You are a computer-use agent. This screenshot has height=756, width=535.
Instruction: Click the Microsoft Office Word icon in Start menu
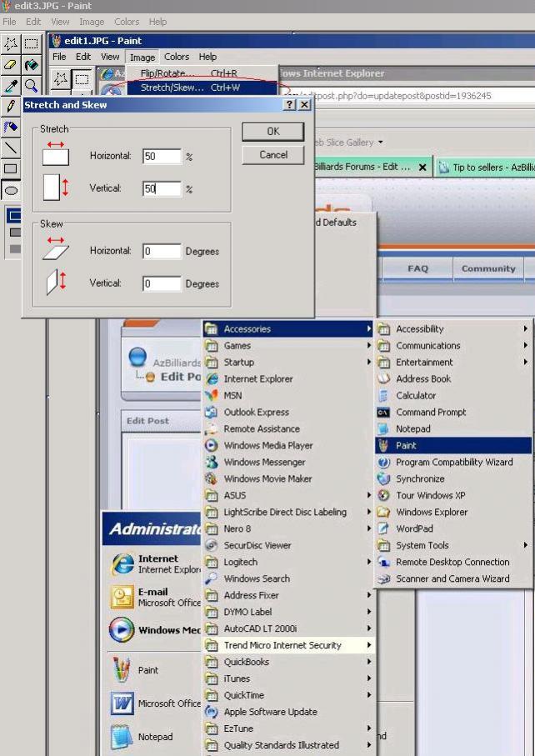pos(122,704)
